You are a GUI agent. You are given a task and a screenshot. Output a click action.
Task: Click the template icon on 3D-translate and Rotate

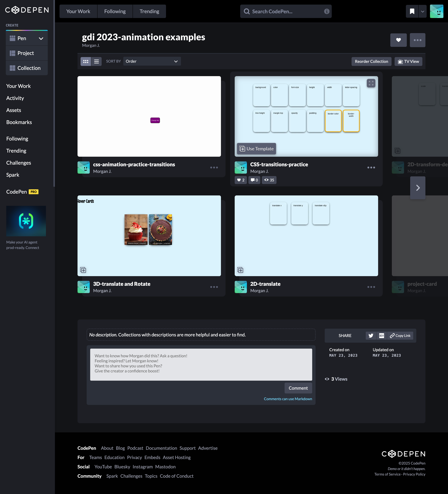pyautogui.click(x=83, y=270)
